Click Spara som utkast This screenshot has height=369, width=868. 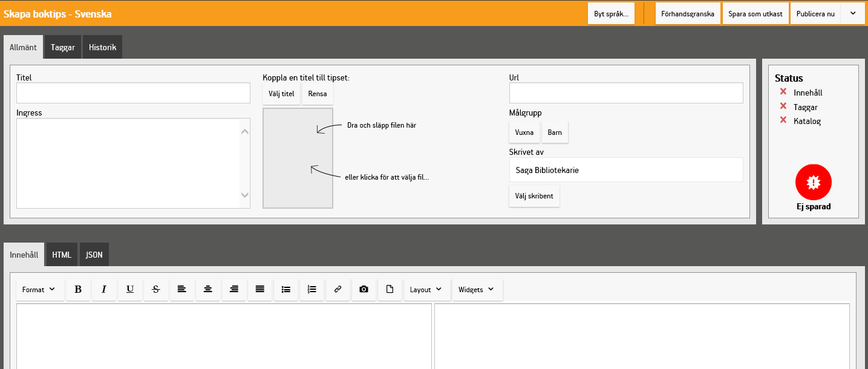point(755,13)
